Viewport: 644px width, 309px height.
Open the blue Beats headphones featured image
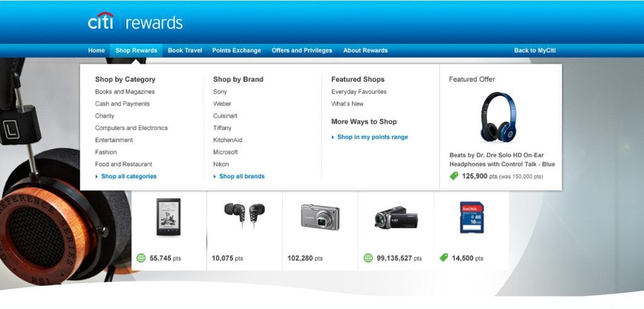coord(501,117)
